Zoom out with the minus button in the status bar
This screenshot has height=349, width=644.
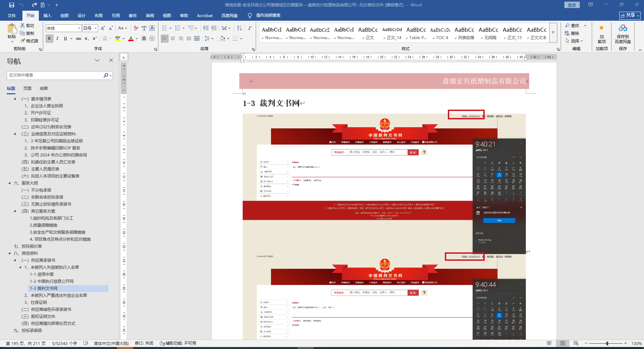pos(586,343)
